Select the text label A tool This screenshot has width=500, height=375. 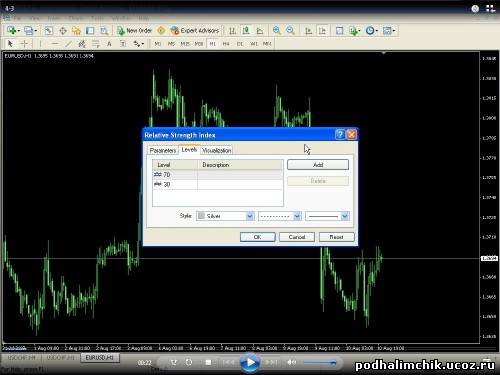tap(109, 44)
